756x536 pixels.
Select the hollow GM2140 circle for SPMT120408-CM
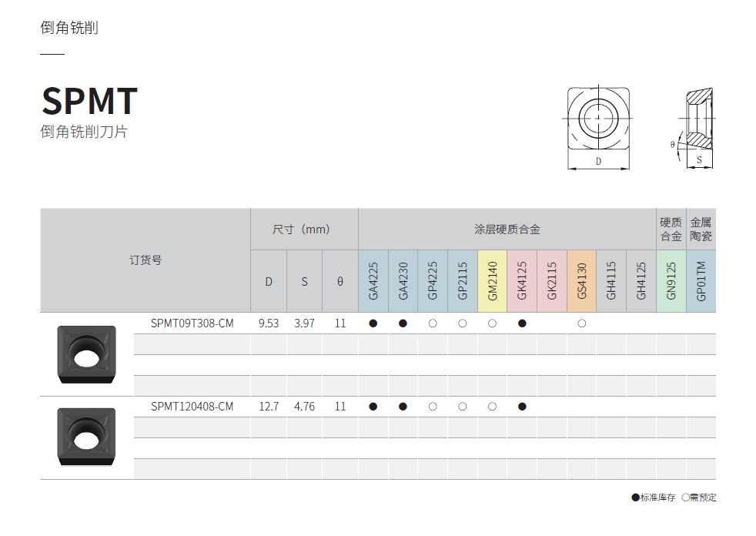492,407
